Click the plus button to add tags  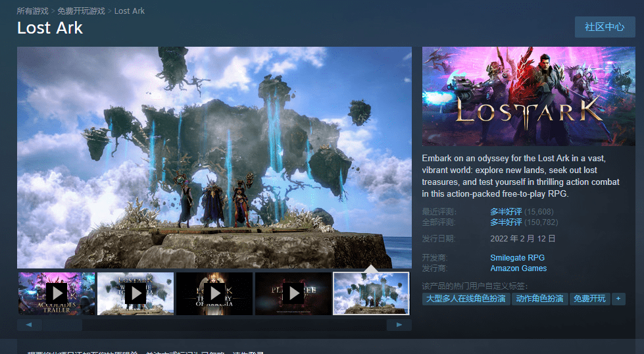618,299
